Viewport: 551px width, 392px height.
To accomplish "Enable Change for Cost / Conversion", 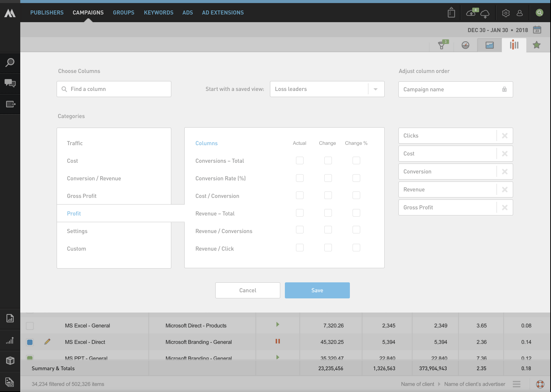I will 328,196.
